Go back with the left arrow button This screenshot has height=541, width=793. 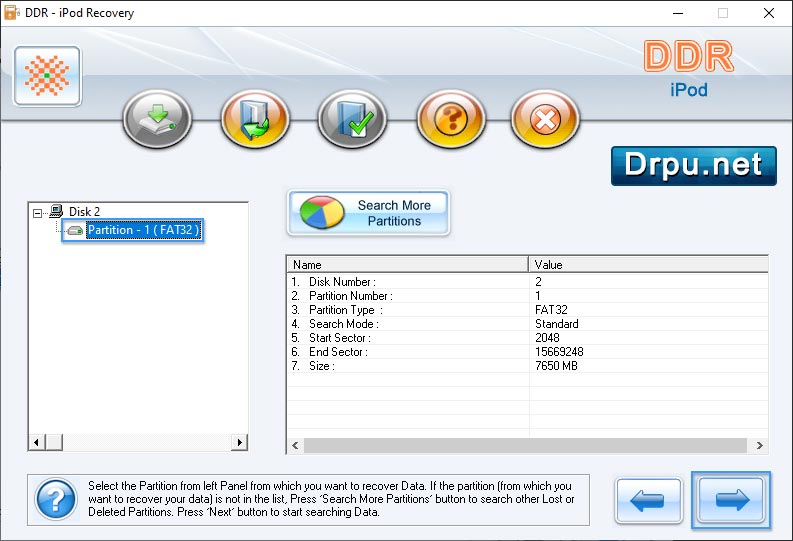click(648, 501)
